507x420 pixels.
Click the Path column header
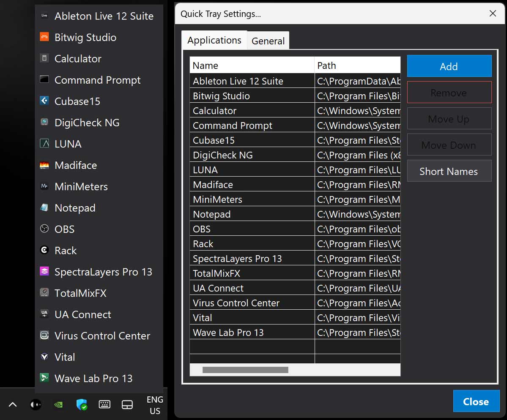point(358,65)
